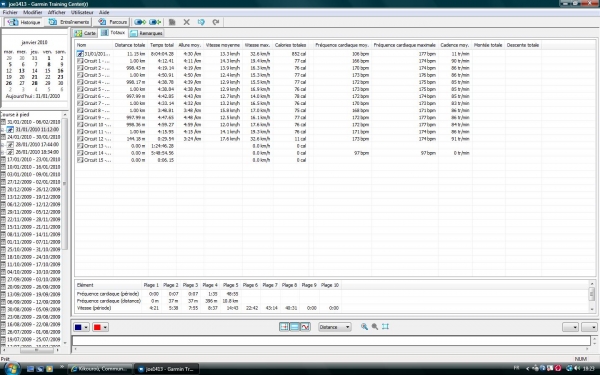Click the fit-to-window graph icon
The image size is (600, 375).
tap(385, 327)
